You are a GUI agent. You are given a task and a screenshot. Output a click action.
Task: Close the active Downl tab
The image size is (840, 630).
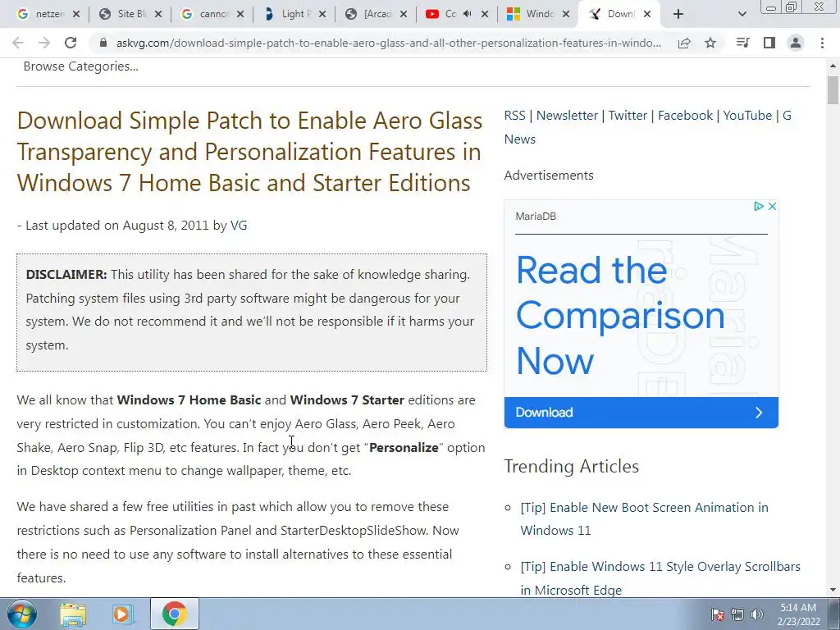[x=647, y=14]
